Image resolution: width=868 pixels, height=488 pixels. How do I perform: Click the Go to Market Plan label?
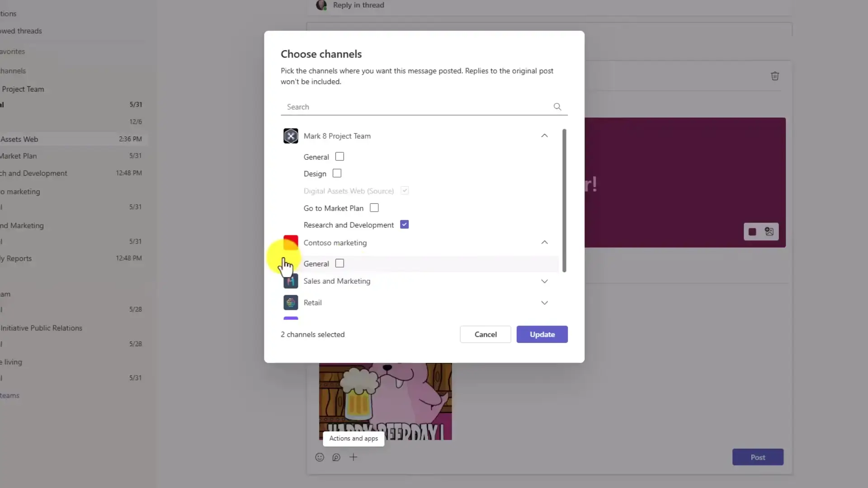click(334, 208)
